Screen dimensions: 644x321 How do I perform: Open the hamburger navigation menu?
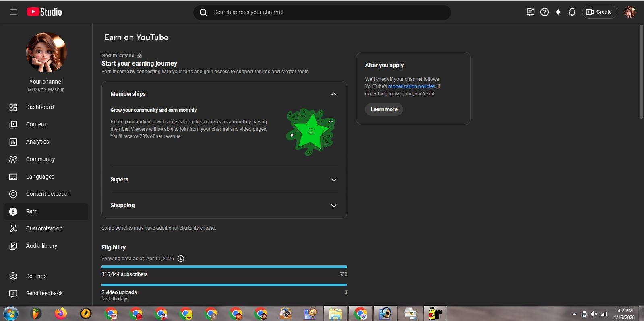click(x=13, y=12)
